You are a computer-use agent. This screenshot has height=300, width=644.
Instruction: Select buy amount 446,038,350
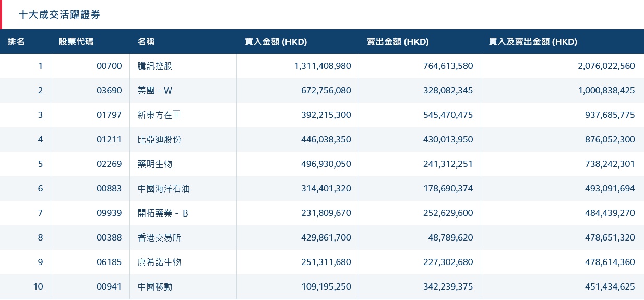point(326,139)
